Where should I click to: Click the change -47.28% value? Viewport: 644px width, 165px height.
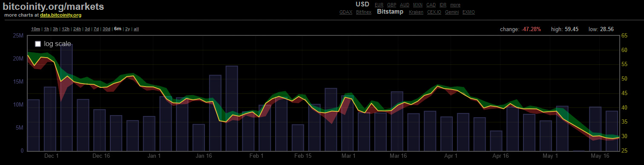[531, 29]
